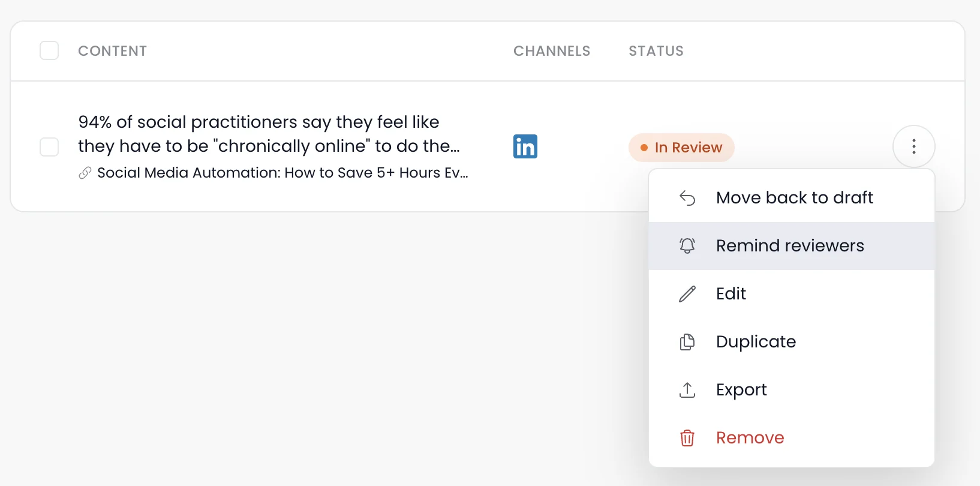Open the Social Media Automation link text
This screenshot has height=486, width=980.
tap(282, 173)
